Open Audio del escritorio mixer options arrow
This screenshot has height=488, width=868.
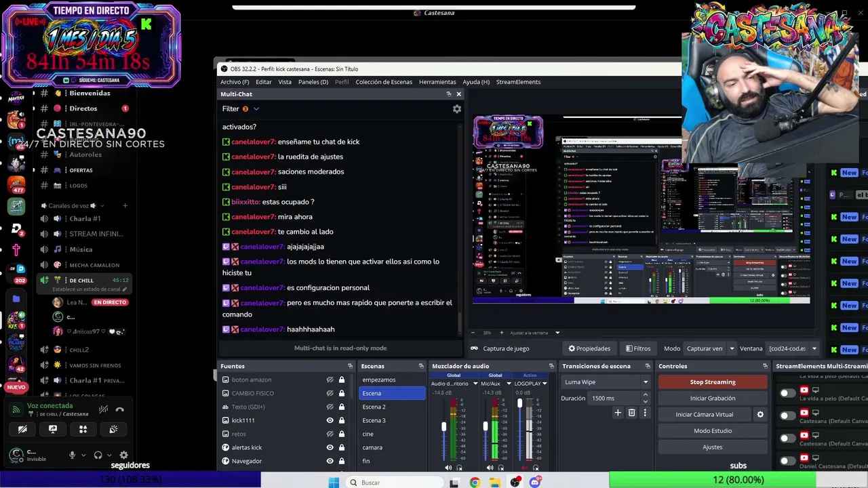pos(475,384)
